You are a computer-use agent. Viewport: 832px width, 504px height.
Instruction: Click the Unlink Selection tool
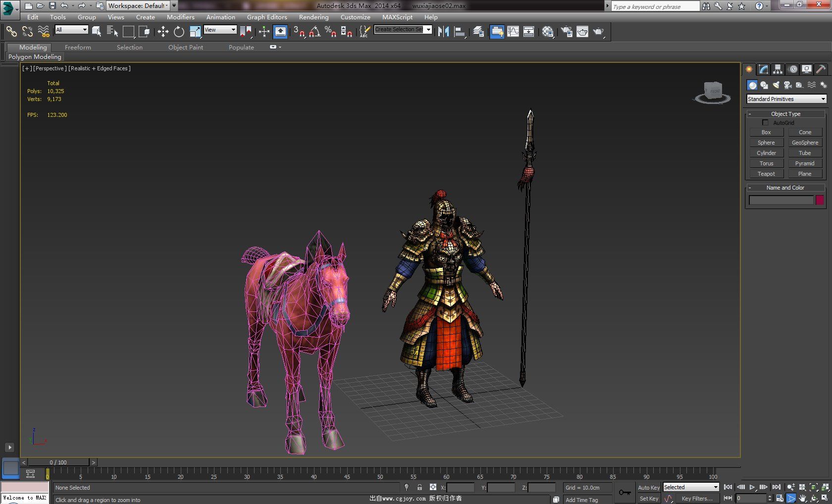pyautogui.click(x=27, y=32)
